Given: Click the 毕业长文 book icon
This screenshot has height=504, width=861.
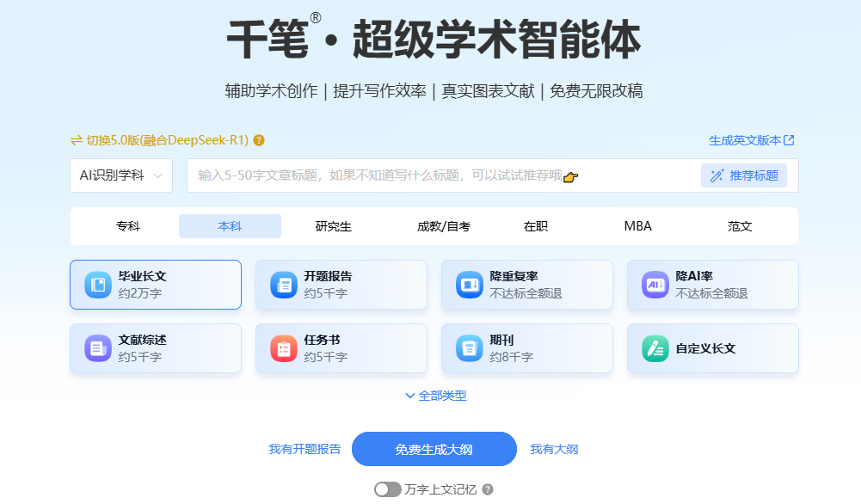Looking at the screenshot, I should point(98,285).
